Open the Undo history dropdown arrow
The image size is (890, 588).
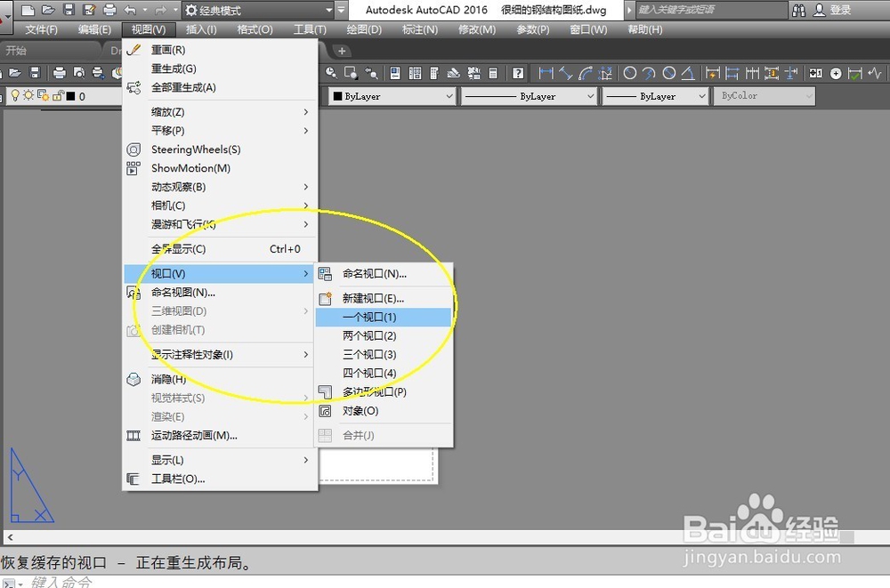[145, 10]
